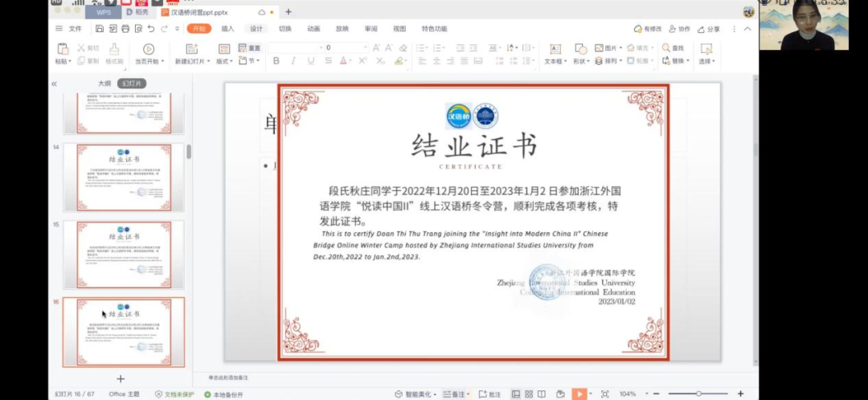Click the new tab plus button

pyautogui.click(x=289, y=11)
